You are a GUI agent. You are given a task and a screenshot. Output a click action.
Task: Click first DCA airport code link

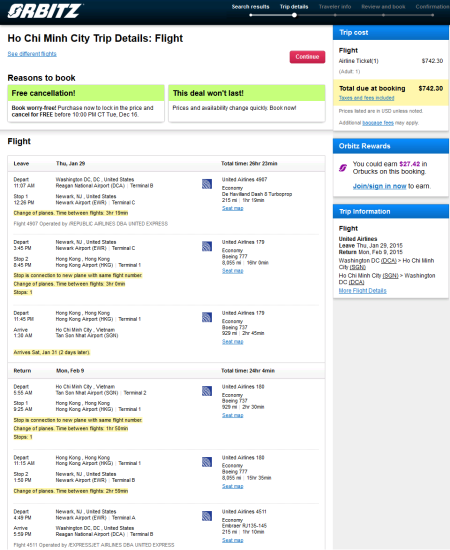[389, 261]
